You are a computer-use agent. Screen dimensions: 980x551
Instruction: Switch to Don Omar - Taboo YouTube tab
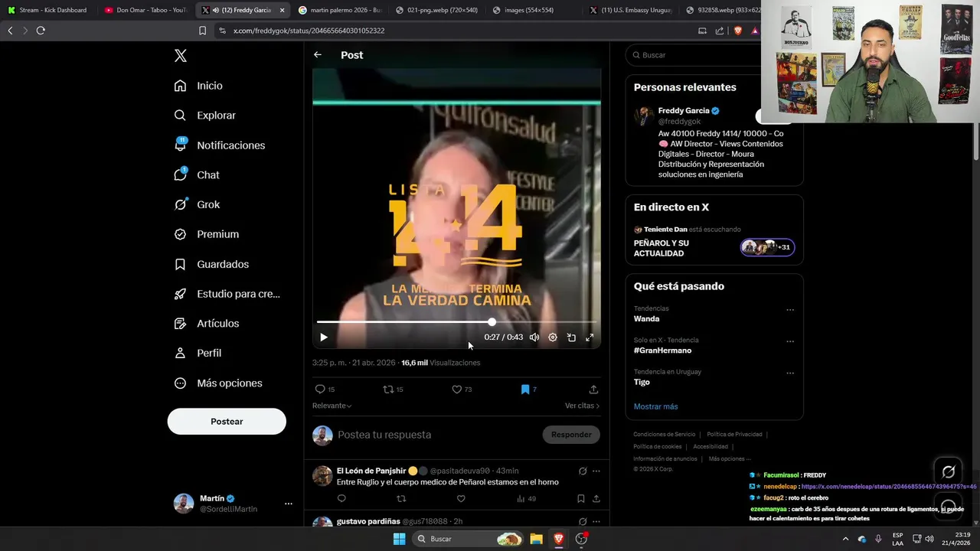[x=145, y=10]
